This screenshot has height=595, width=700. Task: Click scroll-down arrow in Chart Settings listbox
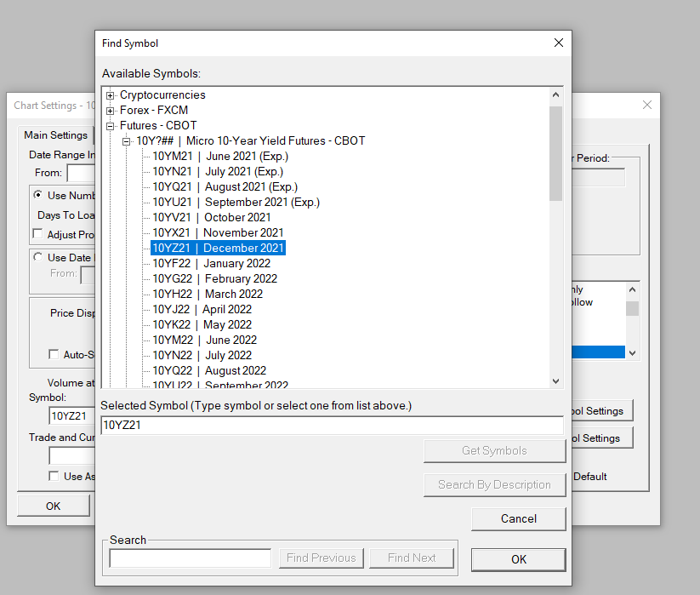coord(632,353)
